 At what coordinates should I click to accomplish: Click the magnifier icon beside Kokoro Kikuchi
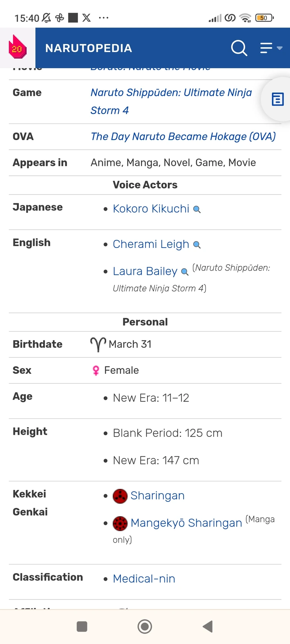tap(197, 210)
